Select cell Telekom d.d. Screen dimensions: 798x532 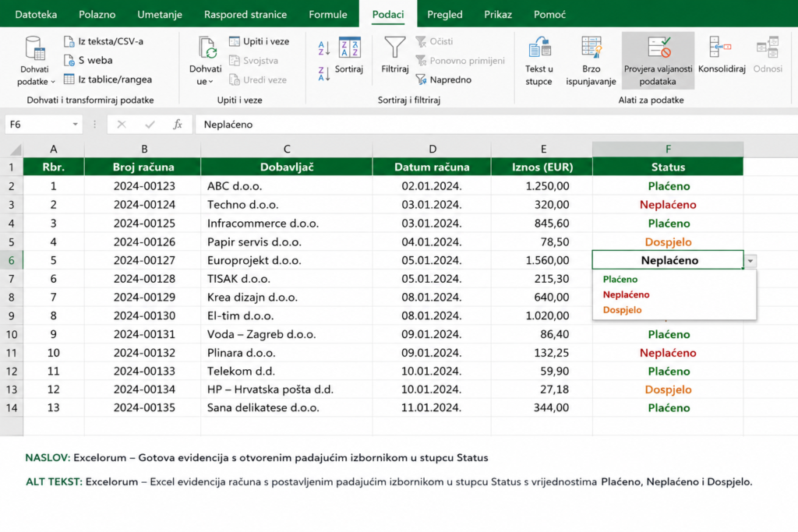tap(287, 371)
